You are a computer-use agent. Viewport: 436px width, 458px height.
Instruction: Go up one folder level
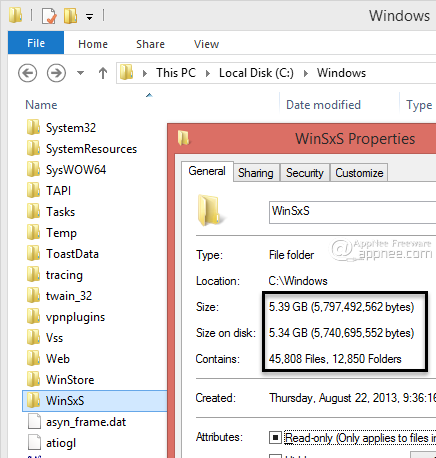(x=103, y=73)
